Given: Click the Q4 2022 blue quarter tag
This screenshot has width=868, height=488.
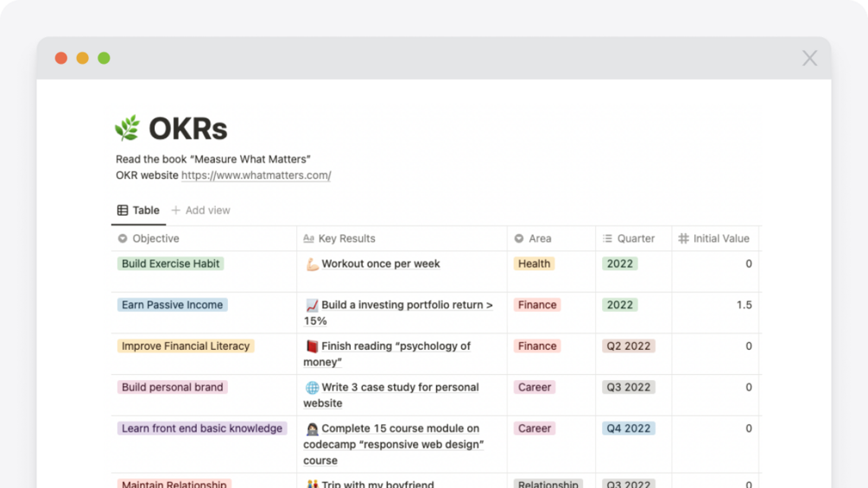Looking at the screenshot, I should click(628, 428).
